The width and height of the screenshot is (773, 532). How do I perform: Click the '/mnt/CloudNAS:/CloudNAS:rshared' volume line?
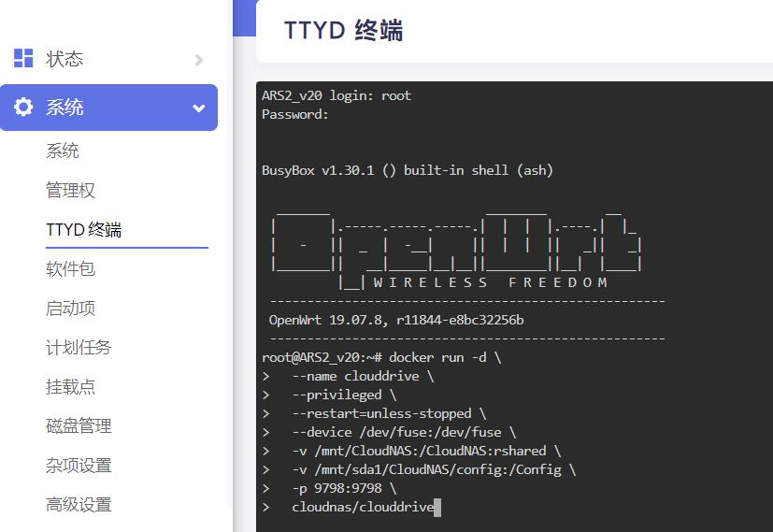point(426,452)
